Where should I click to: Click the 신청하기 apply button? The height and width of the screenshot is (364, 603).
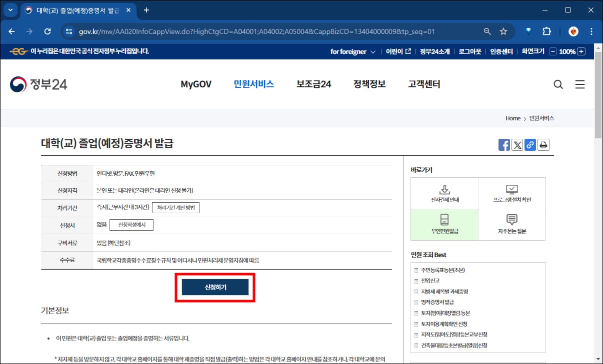click(x=215, y=287)
